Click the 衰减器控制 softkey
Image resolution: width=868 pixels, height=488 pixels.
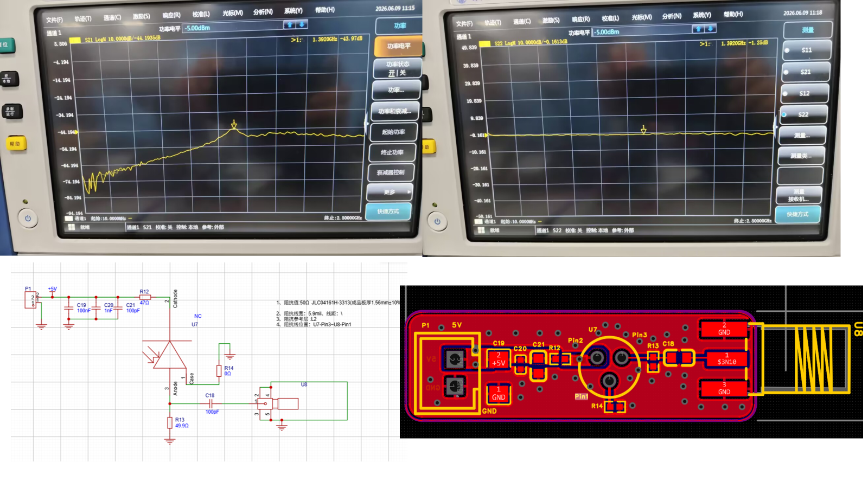tap(391, 172)
